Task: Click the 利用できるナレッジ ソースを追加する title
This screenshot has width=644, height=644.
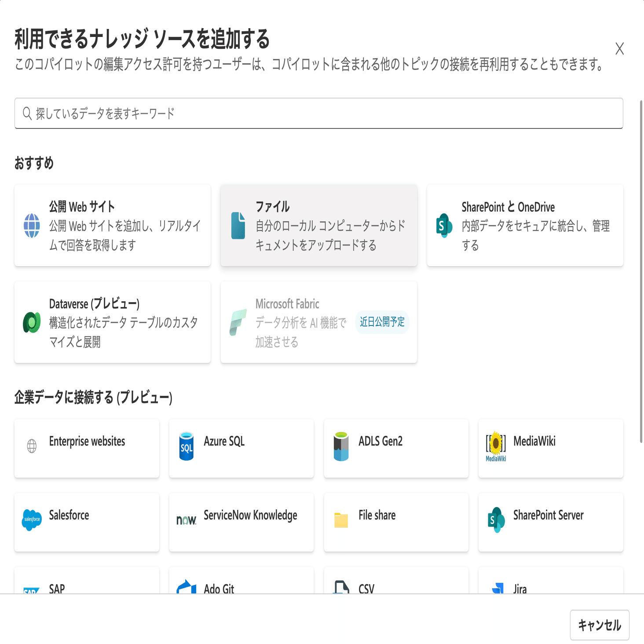Action: point(142,39)
